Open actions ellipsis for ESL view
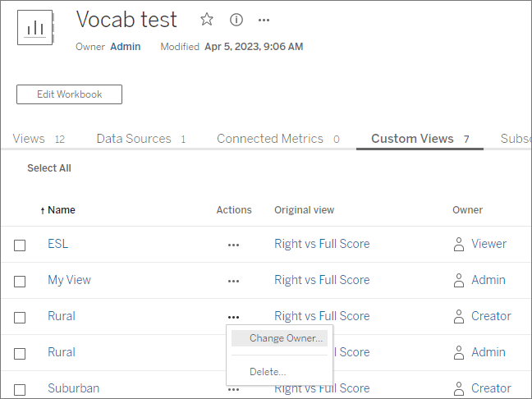This screenshot has width=532, height=399. click(234, 245)
